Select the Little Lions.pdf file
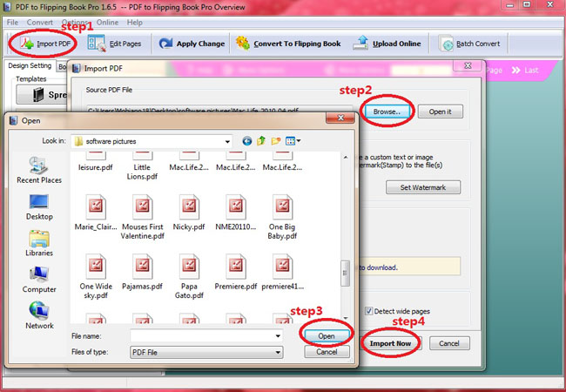 pos(142,166)
